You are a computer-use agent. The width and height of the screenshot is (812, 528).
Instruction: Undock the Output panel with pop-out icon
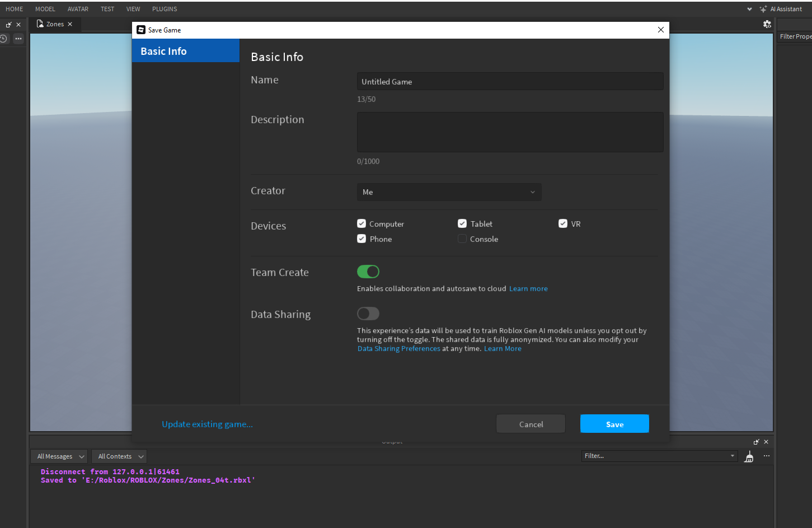756,442
